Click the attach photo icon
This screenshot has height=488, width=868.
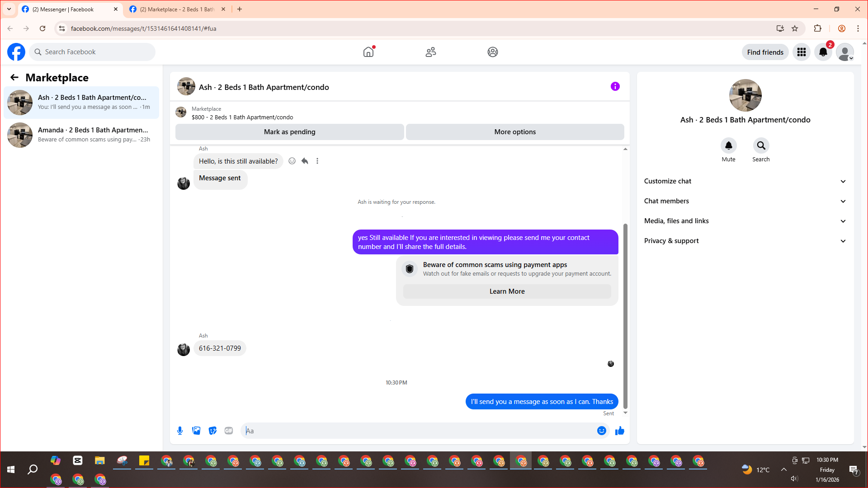(196, 431)
